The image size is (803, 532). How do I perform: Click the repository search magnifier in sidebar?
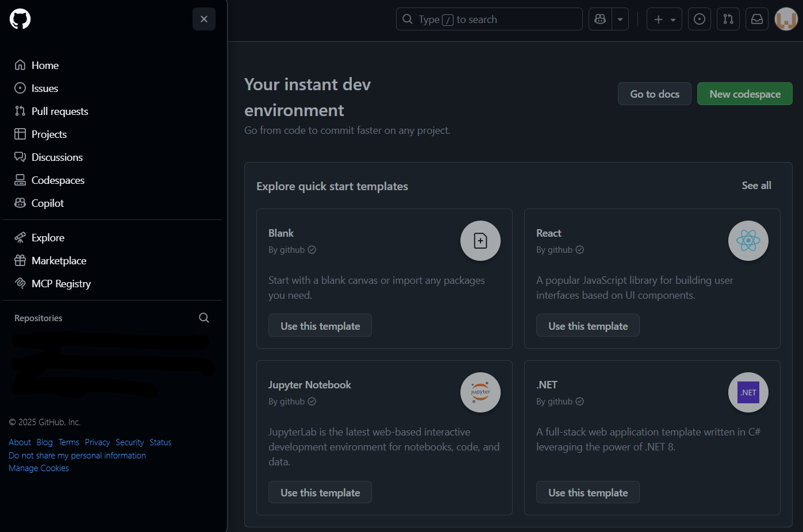pos(204,317)
